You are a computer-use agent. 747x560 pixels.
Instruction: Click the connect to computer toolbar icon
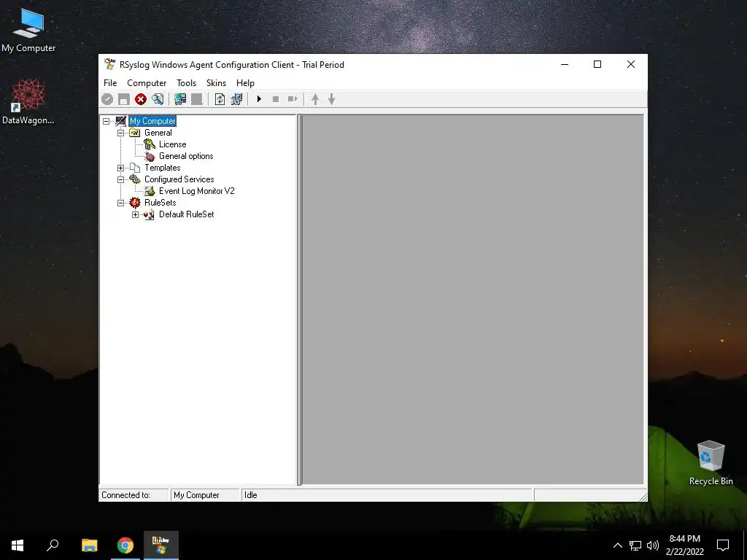(x=180, y=99)
